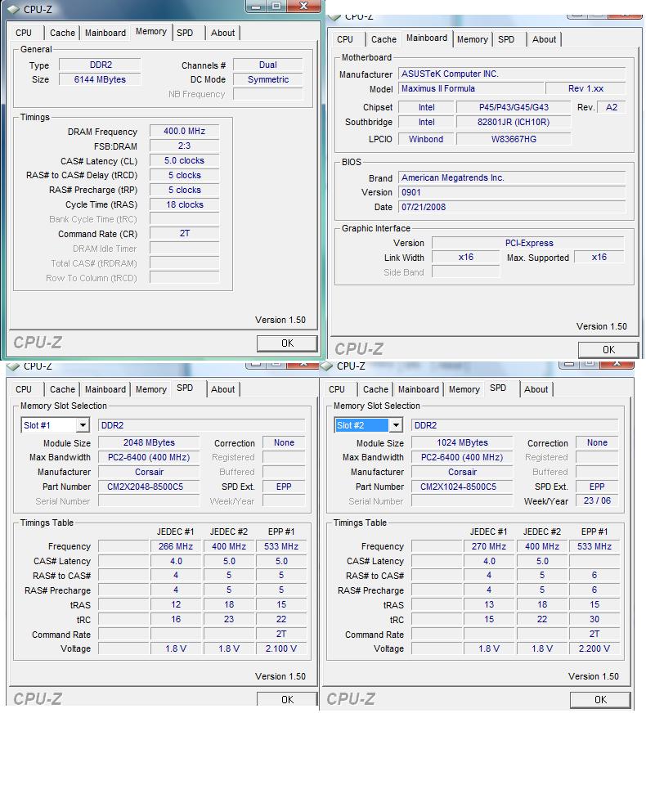This screenshot has width=646, height=812.
Task: Open About tab in Slot #2 SPD window
Action: pyautogui.click(x=536, y=389)
